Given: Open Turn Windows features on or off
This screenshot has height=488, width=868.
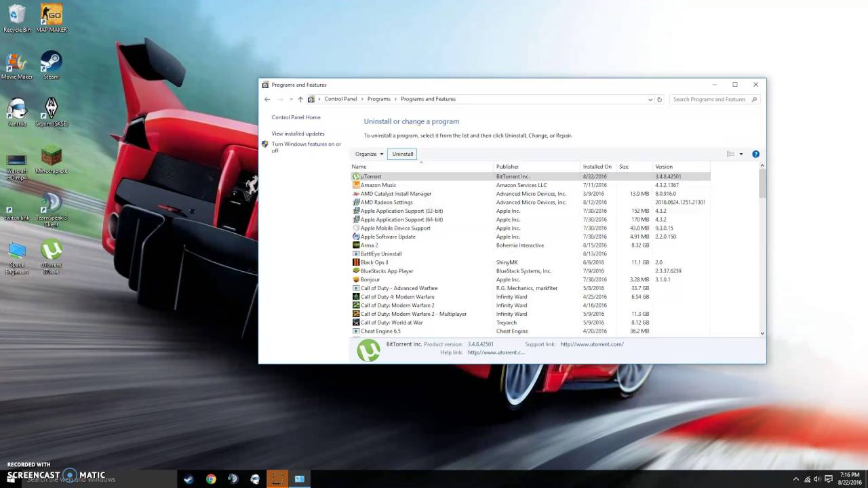Looking at the screenshot, I should [307, 147].
